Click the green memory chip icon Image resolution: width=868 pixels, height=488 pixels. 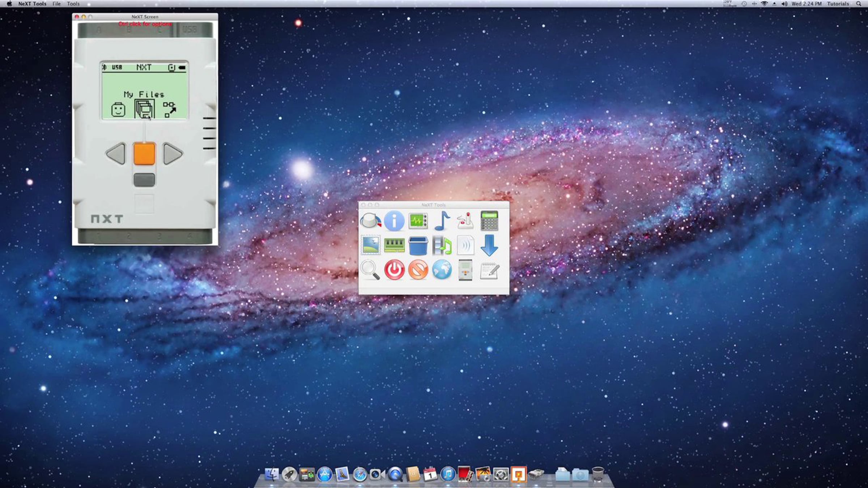click(x=394, y=245)
